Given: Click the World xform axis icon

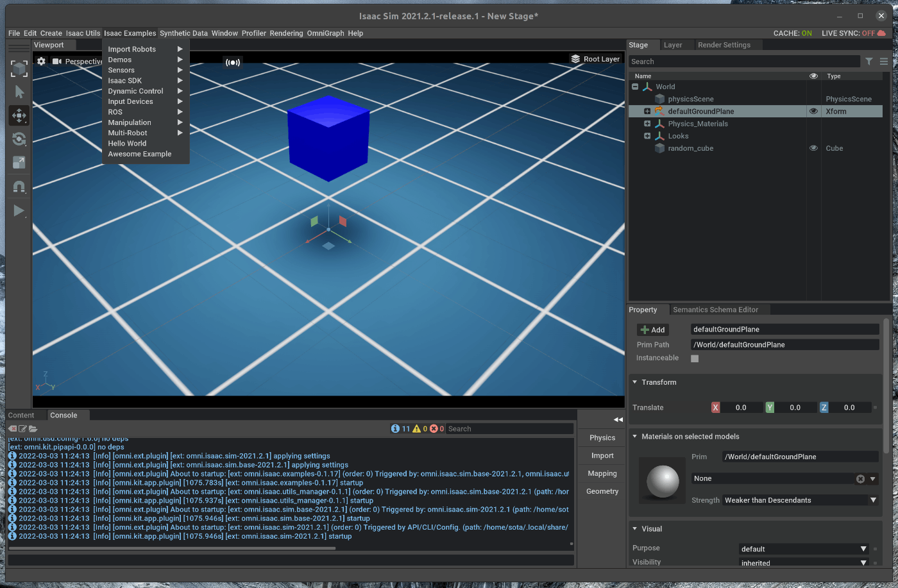Looking at the screenshot, I should pyautogui.click(x=647, y=87).
